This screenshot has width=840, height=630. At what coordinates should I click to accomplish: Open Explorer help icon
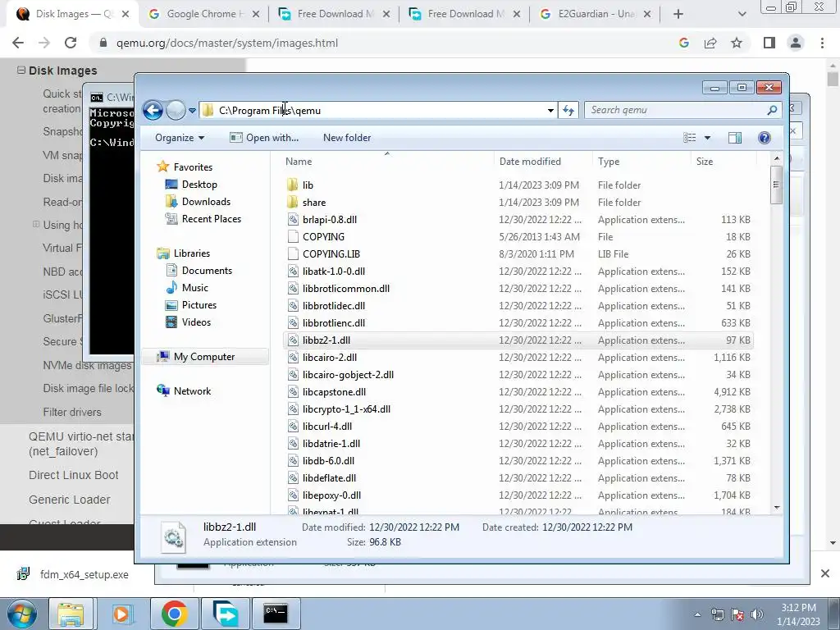pyautogui.click(x=765, y=138)
